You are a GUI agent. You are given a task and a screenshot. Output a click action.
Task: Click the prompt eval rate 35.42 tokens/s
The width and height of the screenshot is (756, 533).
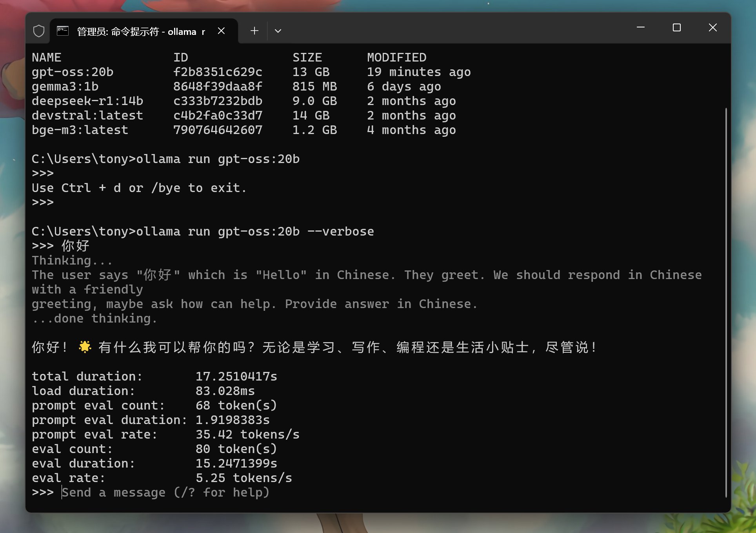pos(247,434)
